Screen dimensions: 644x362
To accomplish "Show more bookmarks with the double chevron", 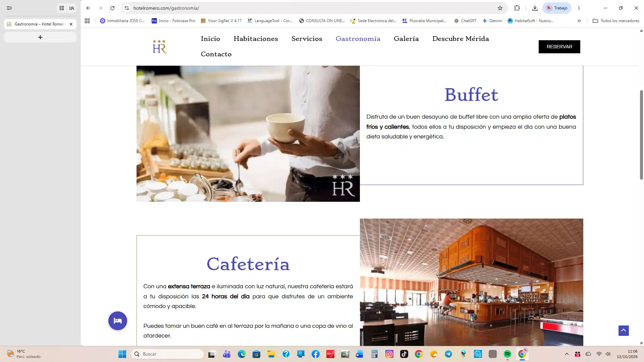I will (x=579, y=21).
